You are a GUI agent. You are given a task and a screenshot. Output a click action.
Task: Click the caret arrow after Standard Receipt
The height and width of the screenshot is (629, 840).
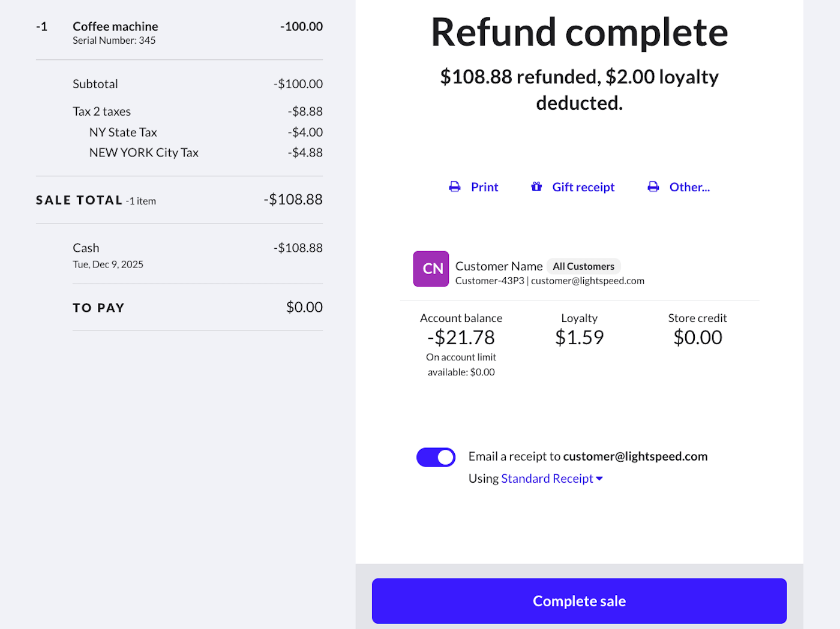click(x=599, y=478)
